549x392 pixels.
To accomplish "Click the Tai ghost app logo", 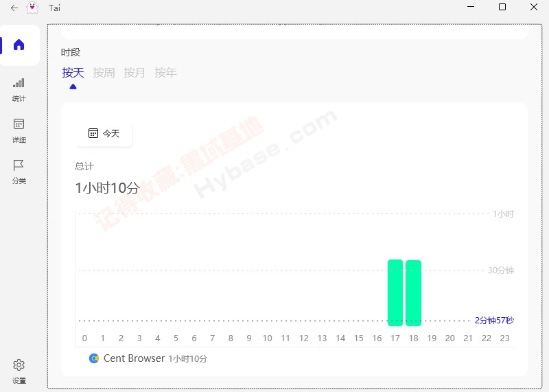I will click(32, 8).
